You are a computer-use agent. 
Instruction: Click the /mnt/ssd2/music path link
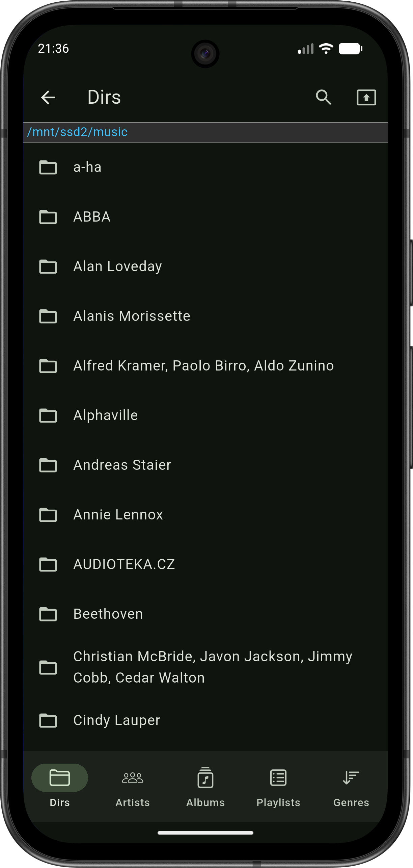click(78, 132)
